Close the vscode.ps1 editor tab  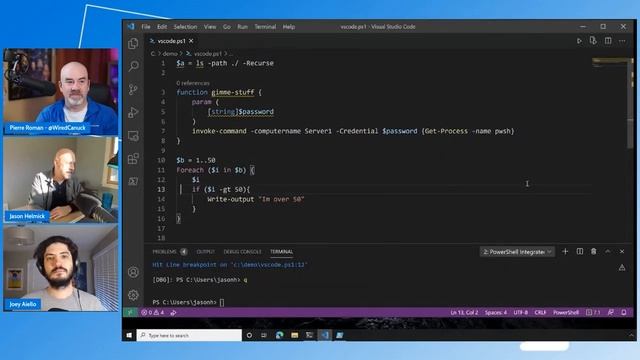(191, 41)
